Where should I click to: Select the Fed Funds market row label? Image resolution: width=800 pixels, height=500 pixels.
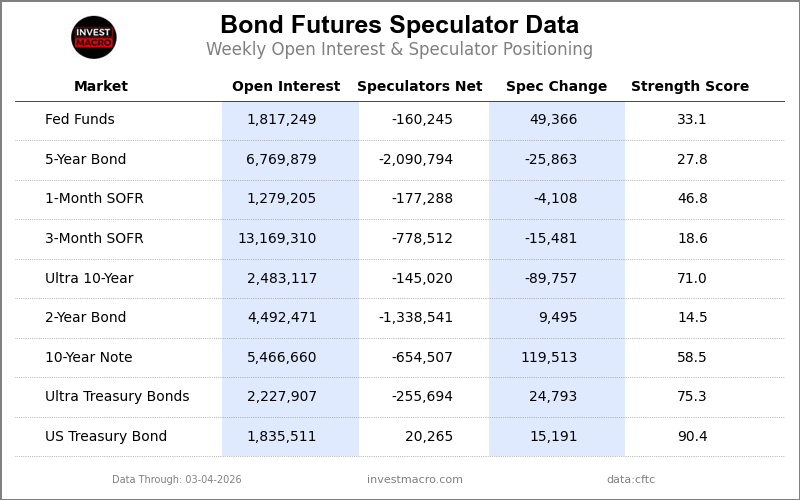(x=80, y=120)
